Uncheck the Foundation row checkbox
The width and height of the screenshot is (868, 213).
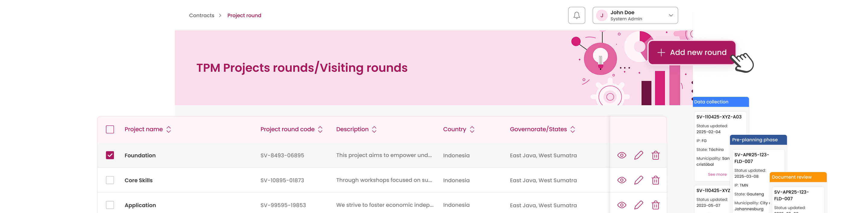110,156
